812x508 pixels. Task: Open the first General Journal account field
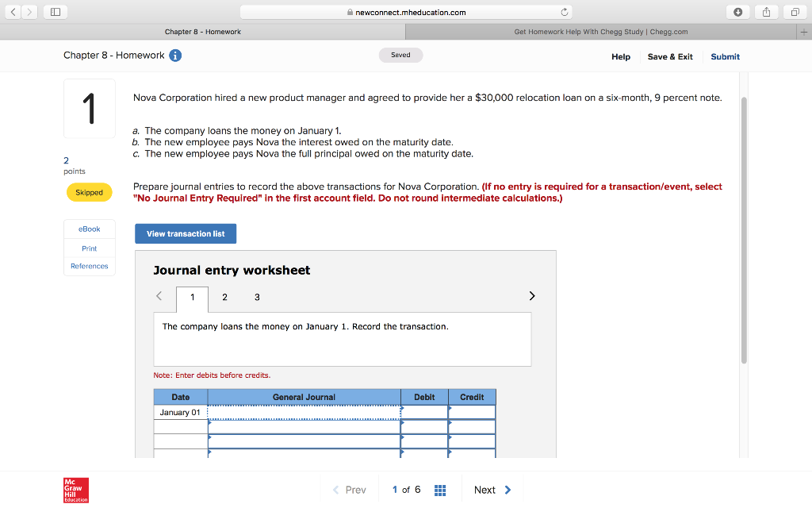pos(304,411)
